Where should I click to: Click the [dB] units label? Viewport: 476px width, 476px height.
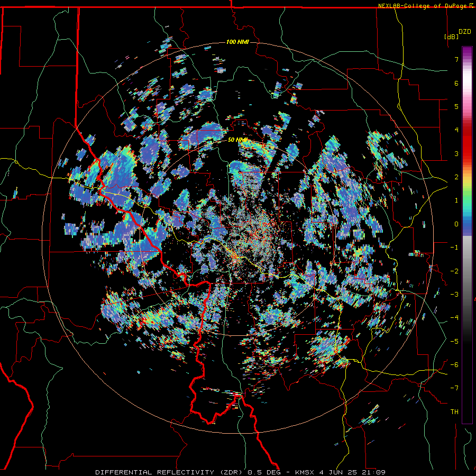pyautogui.click(x=451, y=36)
